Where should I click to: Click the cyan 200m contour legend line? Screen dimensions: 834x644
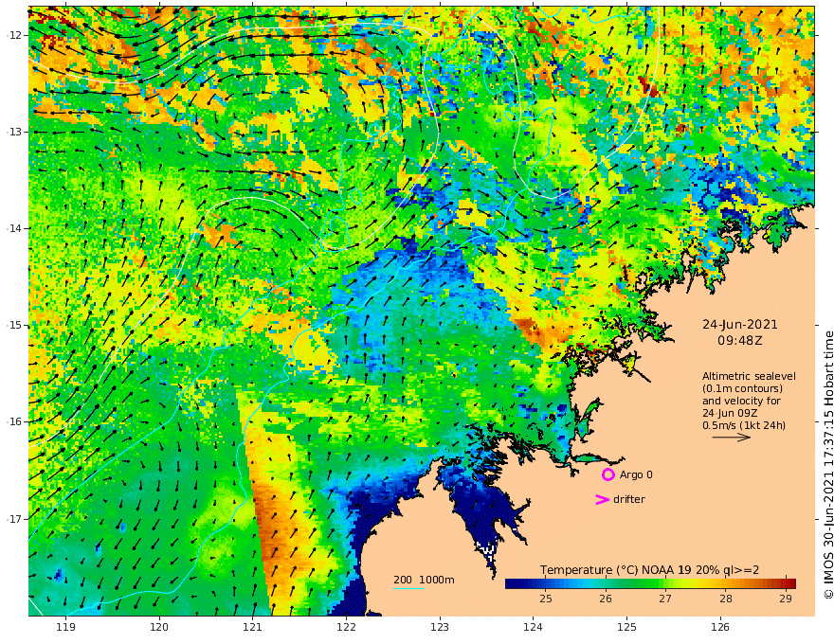(x=408, y=588)
